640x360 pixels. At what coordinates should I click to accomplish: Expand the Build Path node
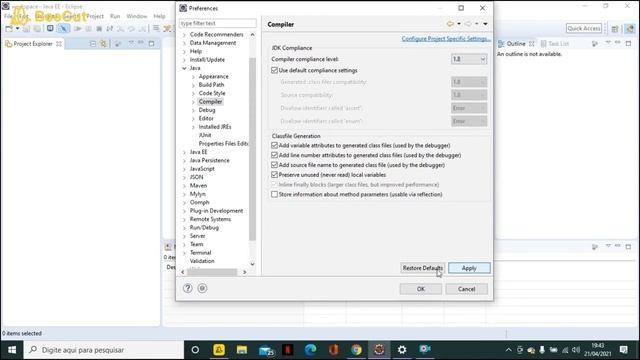pos(193,85)
